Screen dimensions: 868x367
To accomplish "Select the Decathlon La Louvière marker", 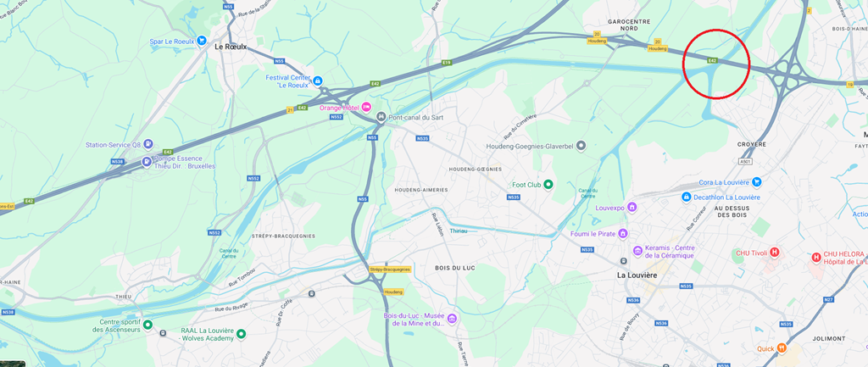I will click(687, 197).
